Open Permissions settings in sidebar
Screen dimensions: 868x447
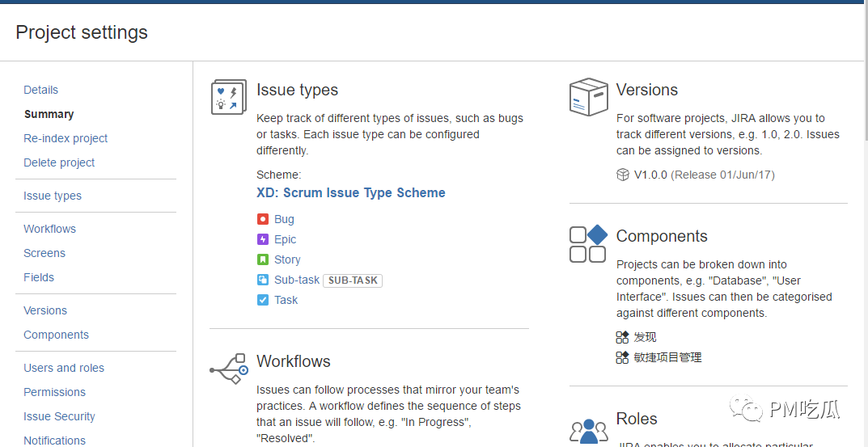(x=54, y=392)
